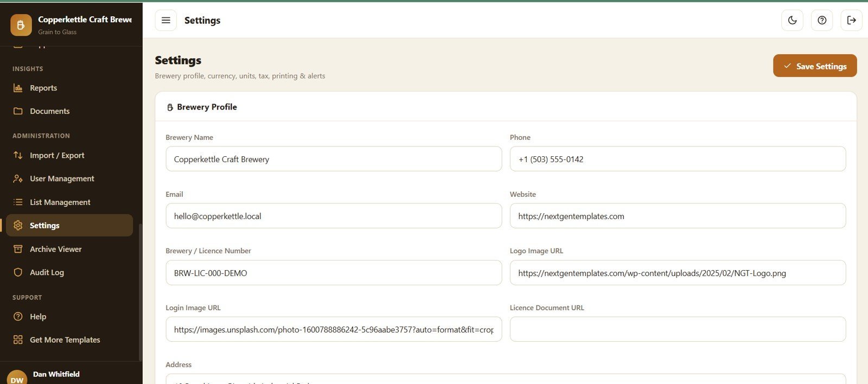Open Get More Templates link

tap(69, 340)
